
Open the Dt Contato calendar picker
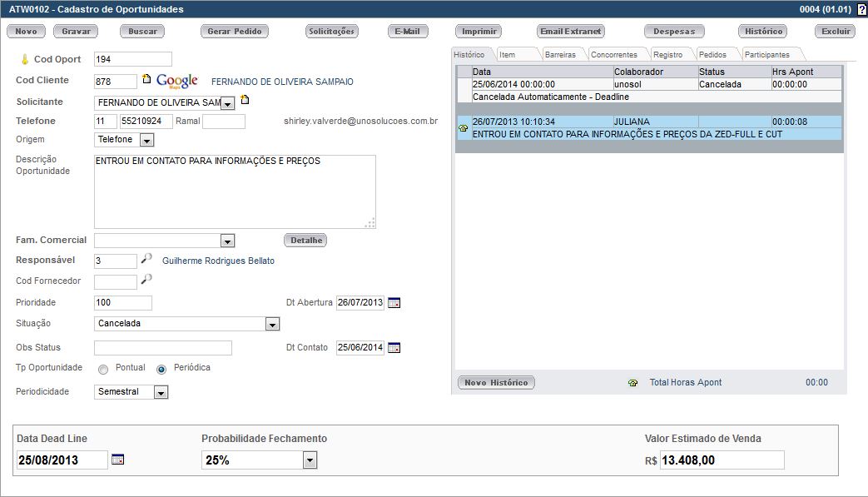pos(394,348)
